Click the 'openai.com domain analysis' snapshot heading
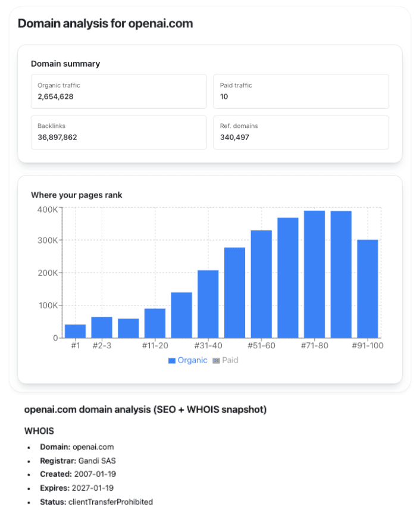The width and height of the screenshot is (420, 512). tap(146, 410)
